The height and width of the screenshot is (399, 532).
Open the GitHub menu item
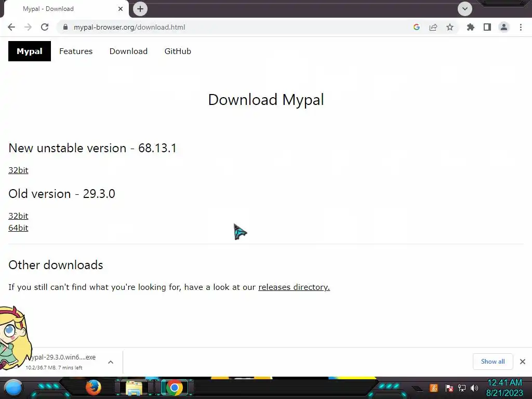click(178, 51)
